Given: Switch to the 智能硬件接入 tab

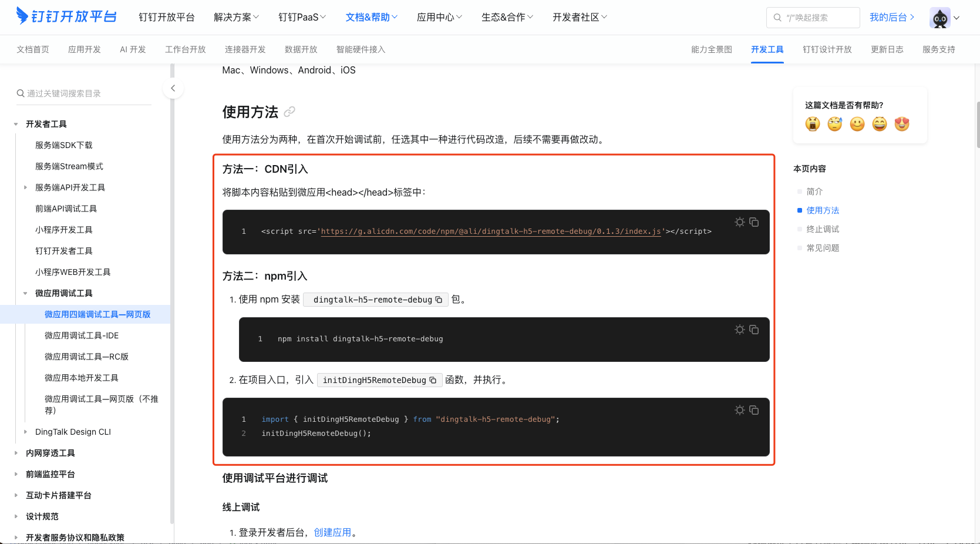Looking at the screenshot, I should point(361,49).
